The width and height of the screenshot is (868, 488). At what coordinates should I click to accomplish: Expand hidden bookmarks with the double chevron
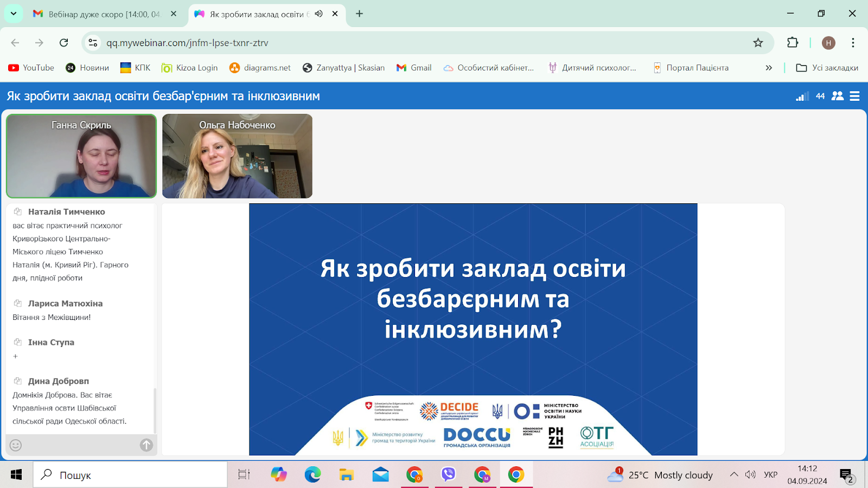(x=769, y=68)
